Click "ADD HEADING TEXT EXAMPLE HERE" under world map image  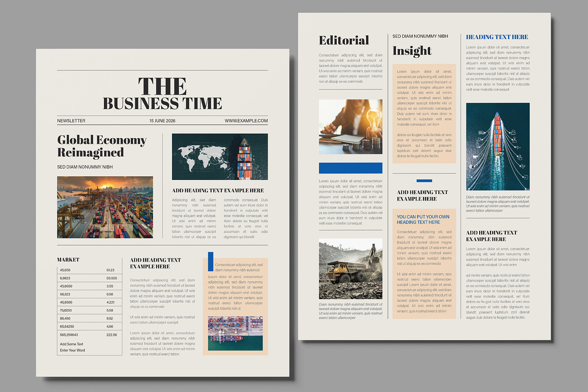click(218, 191)
